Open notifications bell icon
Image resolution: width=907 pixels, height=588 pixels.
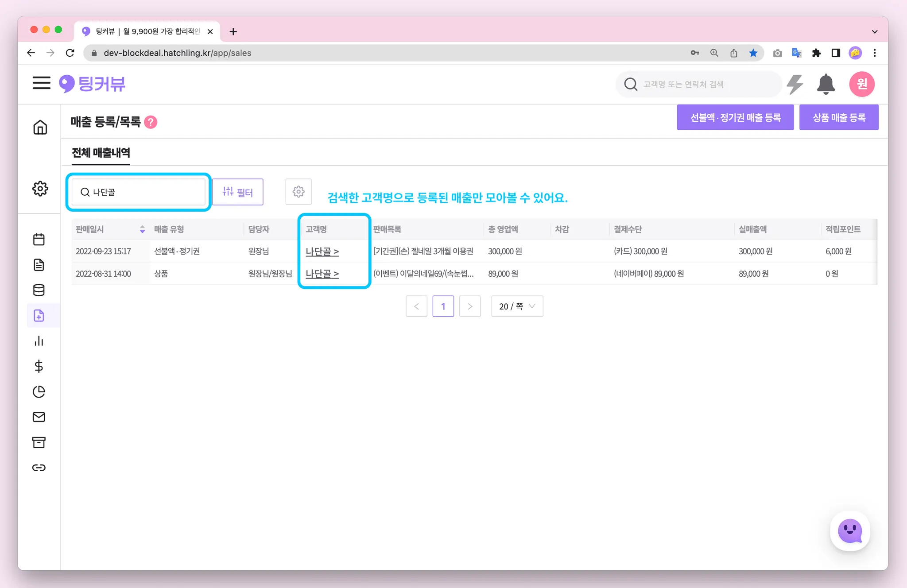pos(826,84)
